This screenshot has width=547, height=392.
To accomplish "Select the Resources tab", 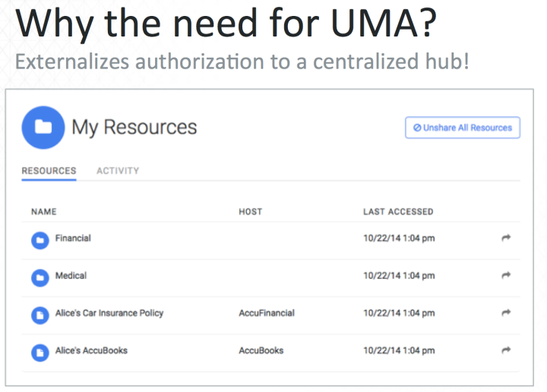I will click(49, 171).
